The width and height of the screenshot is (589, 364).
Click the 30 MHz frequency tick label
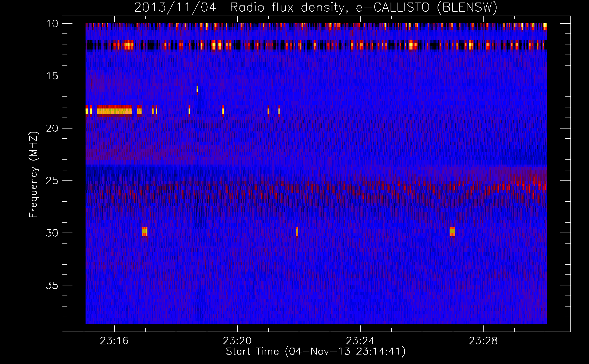(52, 233)
